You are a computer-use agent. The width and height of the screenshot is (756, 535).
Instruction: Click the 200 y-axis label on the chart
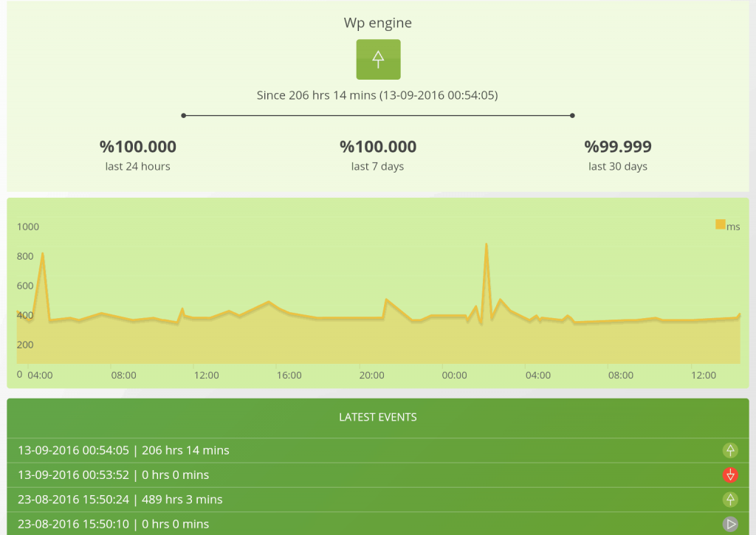(x=25, y=345)
